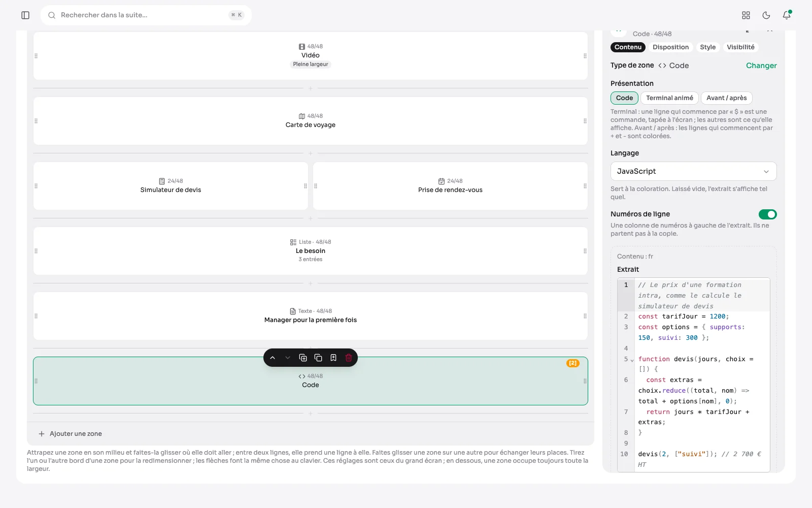Insert a zone with plus below Code zone
The image size is (812, 508).
(311, 414)
